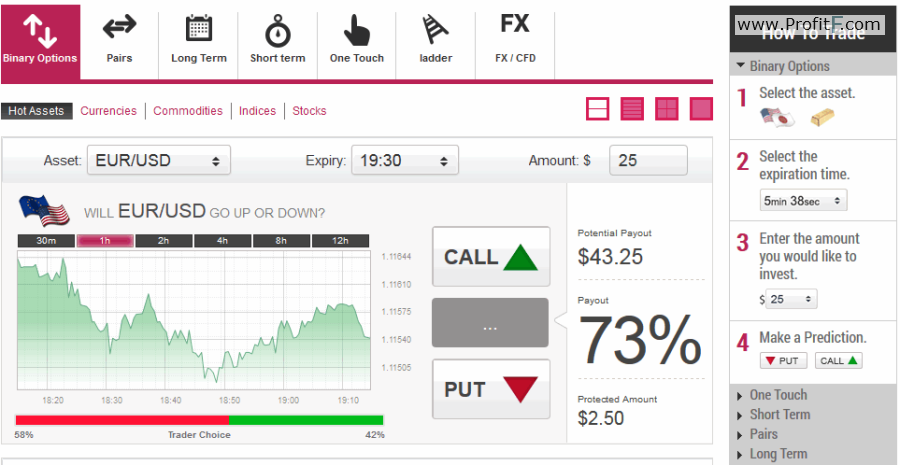This screenshot has height=465, width=900.
Task: Open the Commodities asset tab
Action: tap(188, 111)
